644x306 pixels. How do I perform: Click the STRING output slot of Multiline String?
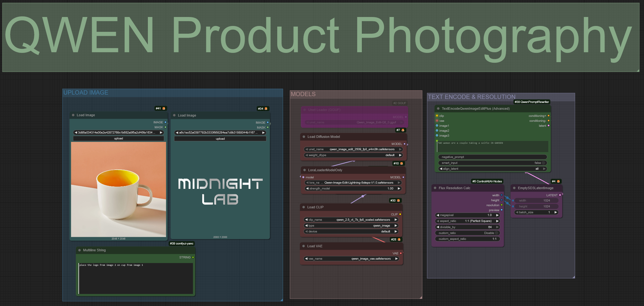(193, 257)
